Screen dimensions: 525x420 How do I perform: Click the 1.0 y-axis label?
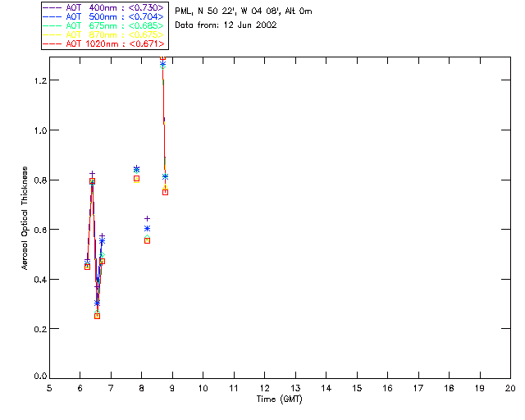40,130
